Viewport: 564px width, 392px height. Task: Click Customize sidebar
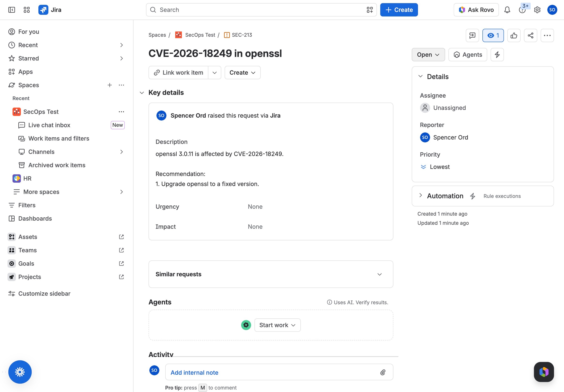(44, 294)
